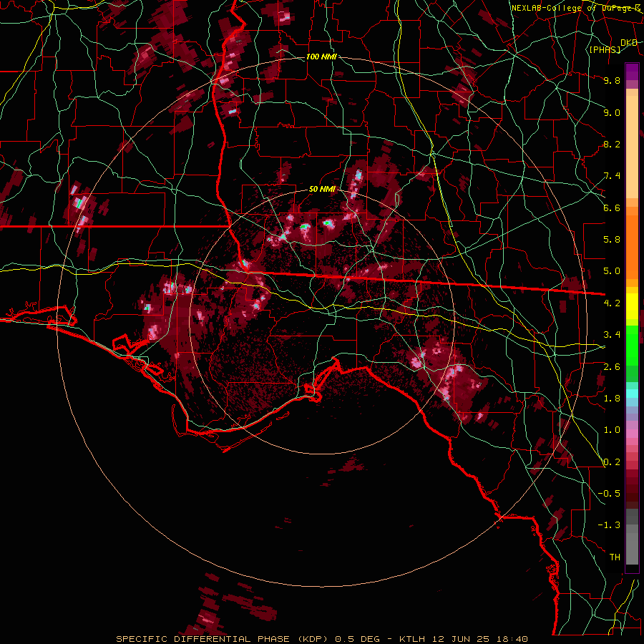Click the 9.0 value on the scale
This screenshot has height=644, width=644.
(612, 112)
